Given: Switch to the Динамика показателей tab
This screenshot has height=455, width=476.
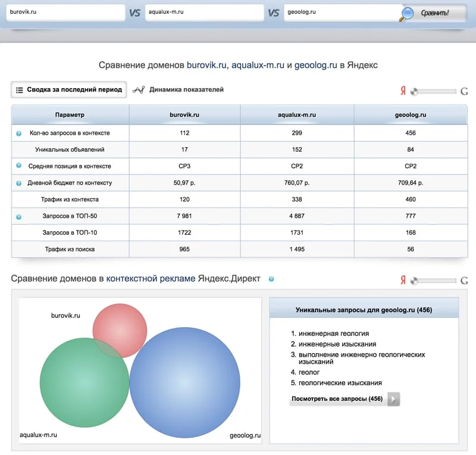Looking at the screenshot, I should pyautogui.click(x=178, y=90).
